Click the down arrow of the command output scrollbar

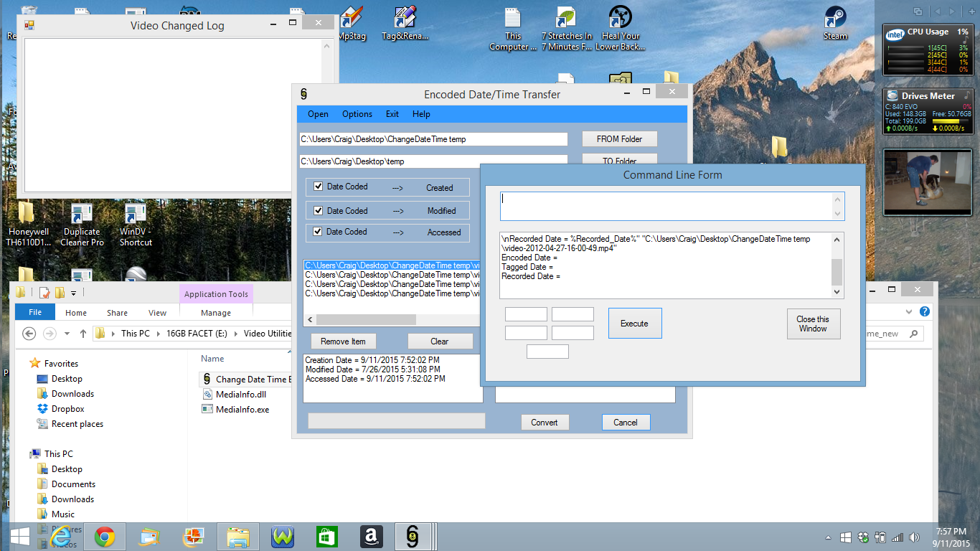(x=837, y=292)
